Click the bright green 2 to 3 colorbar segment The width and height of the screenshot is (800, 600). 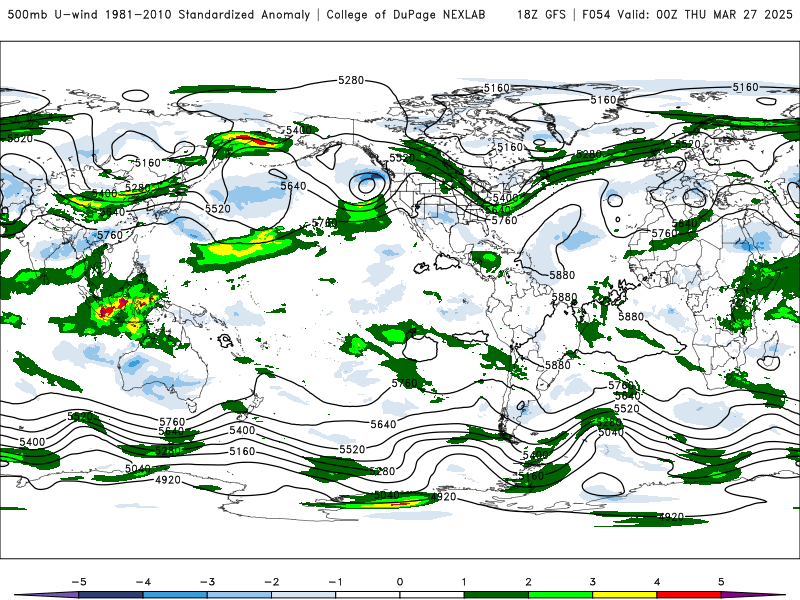(560, 595)
